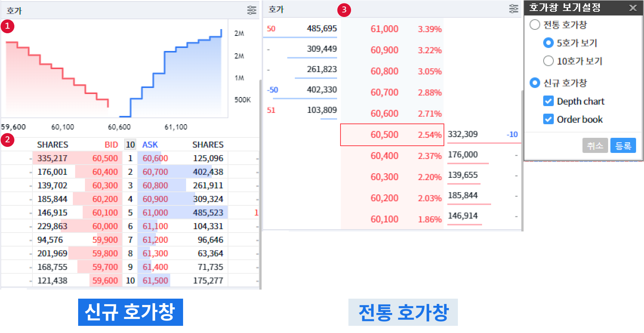
Task: Uncheck the Order book checkbox
Action: click(x=548, y=119)
